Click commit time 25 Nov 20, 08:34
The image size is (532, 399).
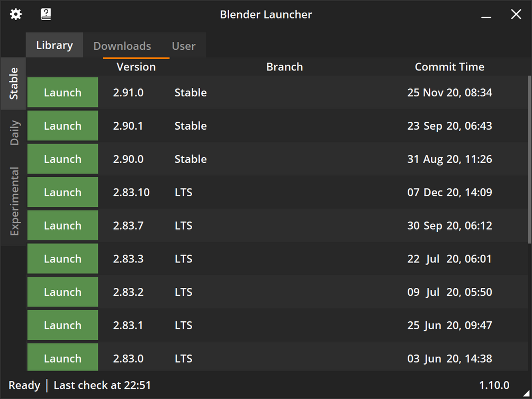(x=449, y=93)
